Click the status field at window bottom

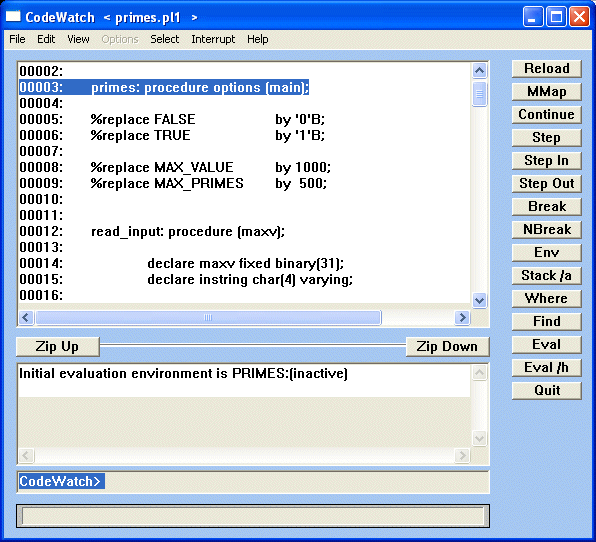click(253, 516)
